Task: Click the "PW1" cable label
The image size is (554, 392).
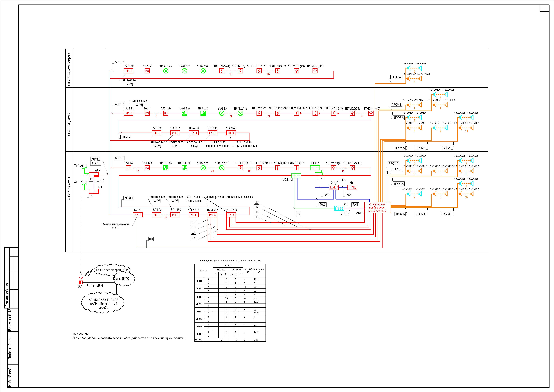Action: pyautogui.click(x=349, y=195)
